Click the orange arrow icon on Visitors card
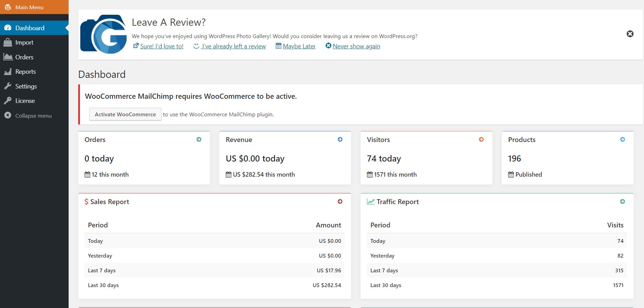644x308 pixels. [481, 140]
